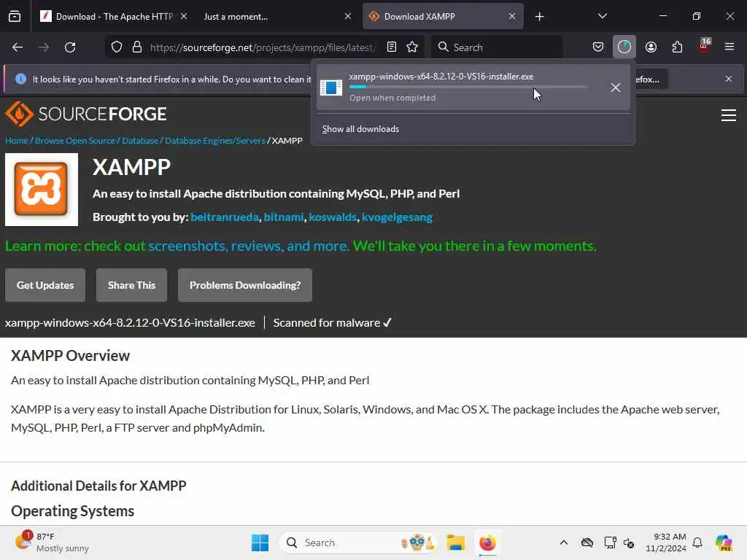
Task: Open Firefox View tab list icon
Action: [x=15, y=16]
